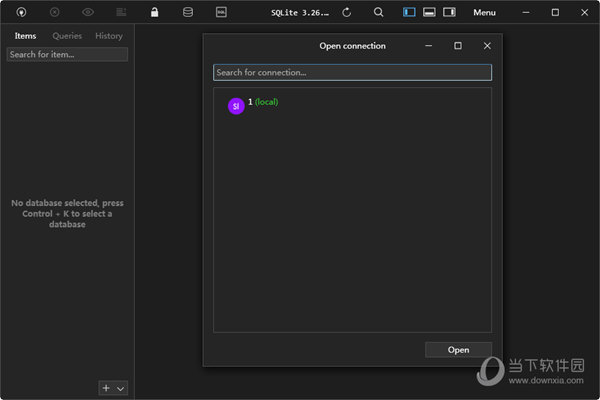Screen dimensions: 600x400
Task: Focus the Search for connection field
Action: pyautogui.click(x=352, y=72)
